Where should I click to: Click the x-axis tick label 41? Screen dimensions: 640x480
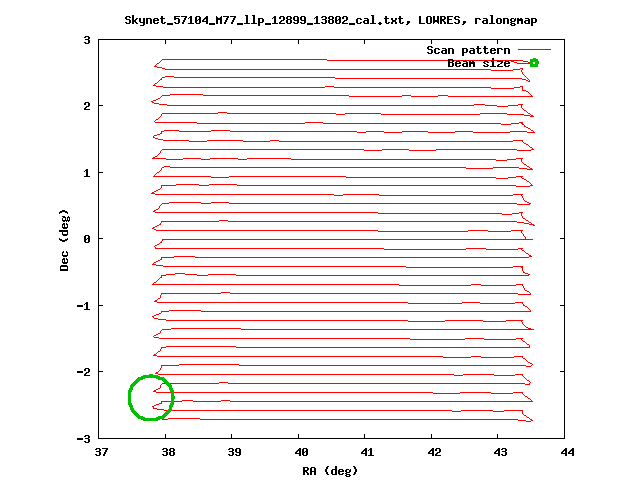click(367, 452)
